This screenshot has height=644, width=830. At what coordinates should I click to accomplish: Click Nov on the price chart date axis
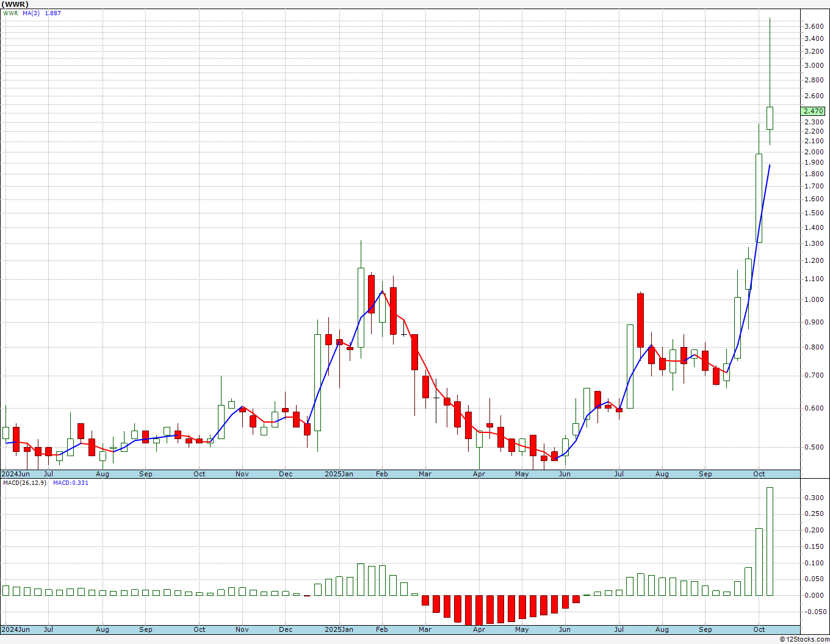[x=242, y=474]
